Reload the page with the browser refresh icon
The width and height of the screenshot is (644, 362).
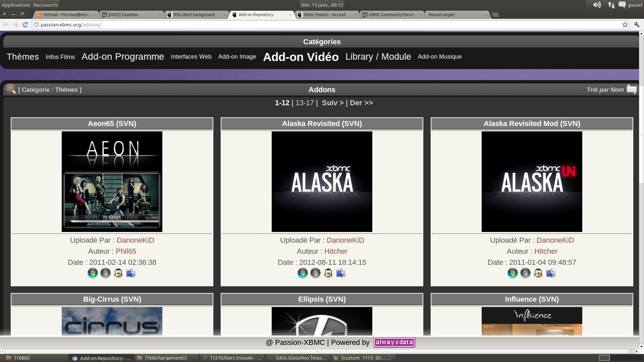pyautogui.click(x=25, y=24)
